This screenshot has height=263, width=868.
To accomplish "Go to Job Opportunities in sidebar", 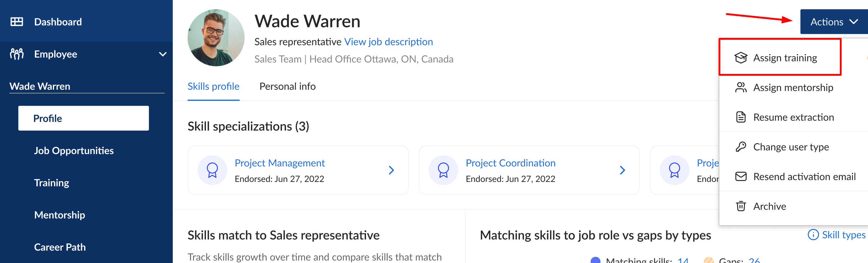I will (x=74, y=150).
